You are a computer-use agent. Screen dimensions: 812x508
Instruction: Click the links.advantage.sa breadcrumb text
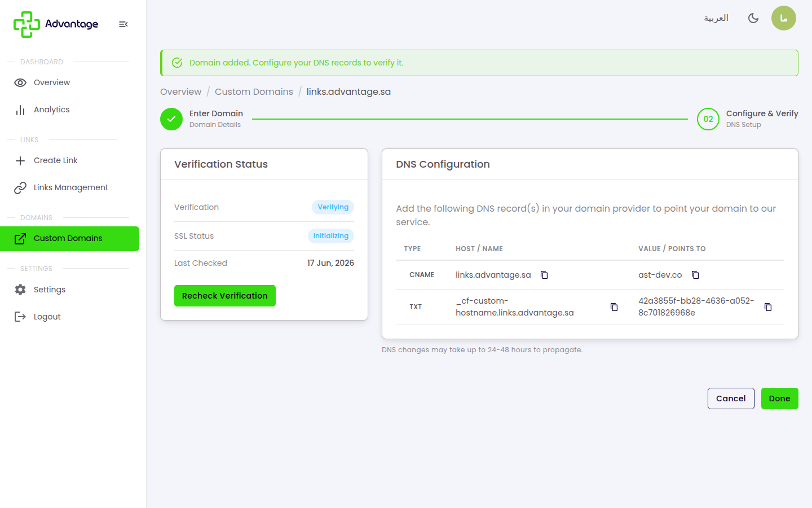click(x=348, y=91)
